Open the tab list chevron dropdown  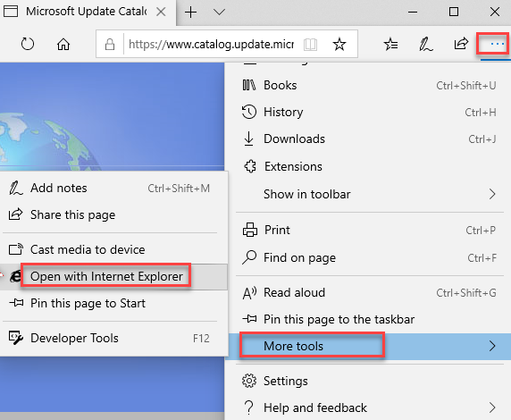(219, 13)
